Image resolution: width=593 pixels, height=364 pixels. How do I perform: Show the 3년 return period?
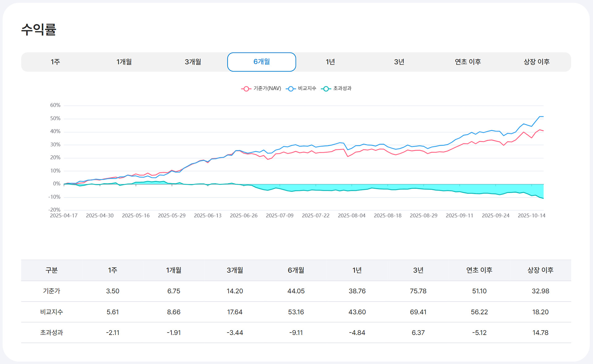tap(399, 62)
